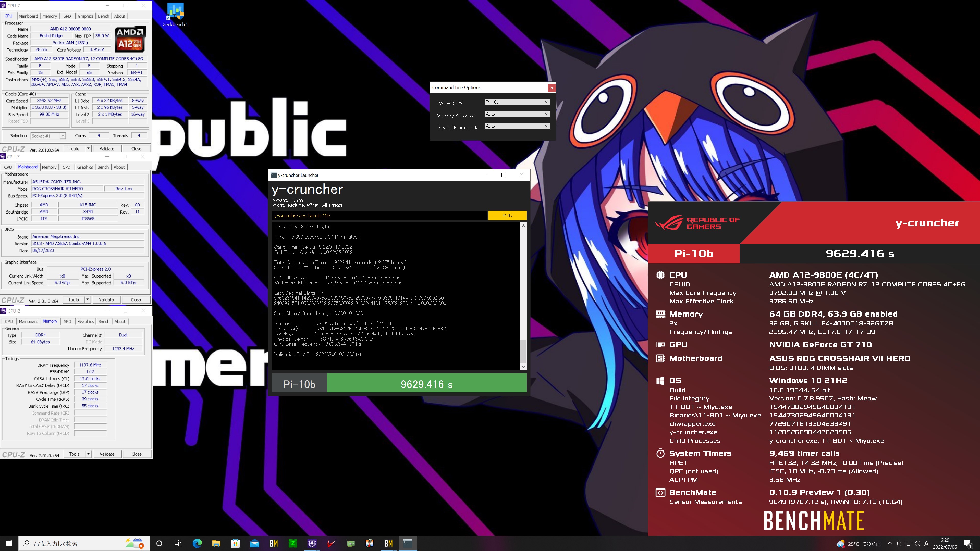Open the green circuit board taskbar icon

click(350, 543)
